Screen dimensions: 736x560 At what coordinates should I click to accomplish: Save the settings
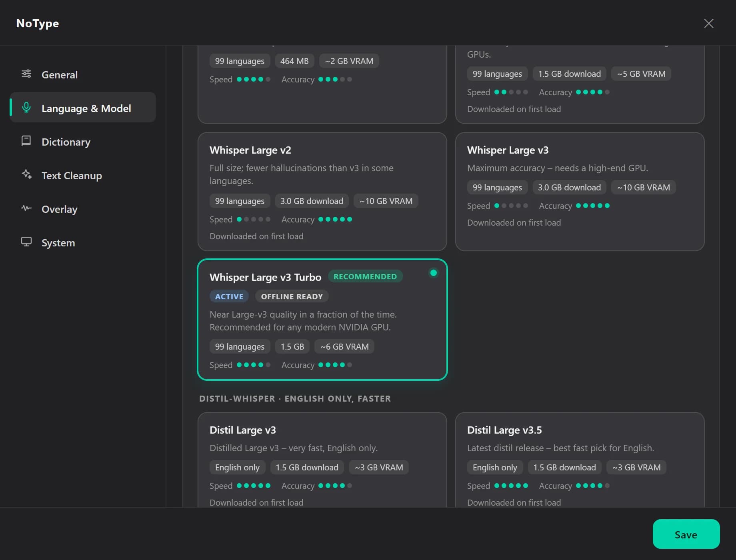686,534
